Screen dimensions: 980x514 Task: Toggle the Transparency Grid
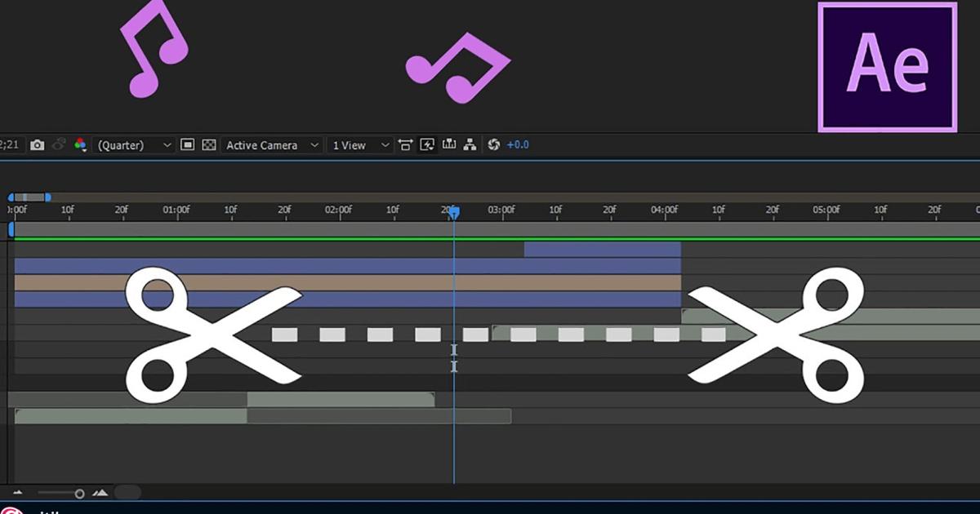pos(210,144)
